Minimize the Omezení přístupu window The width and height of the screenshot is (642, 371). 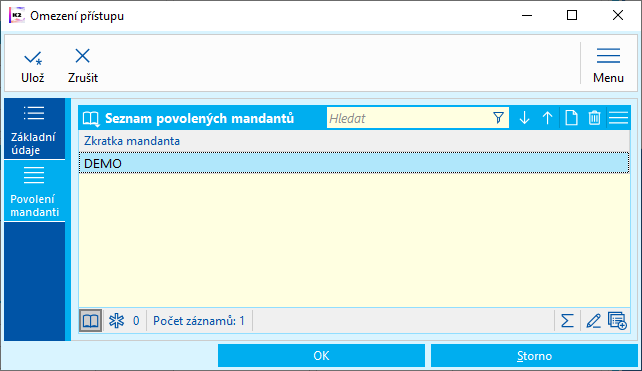click(527, 16)
